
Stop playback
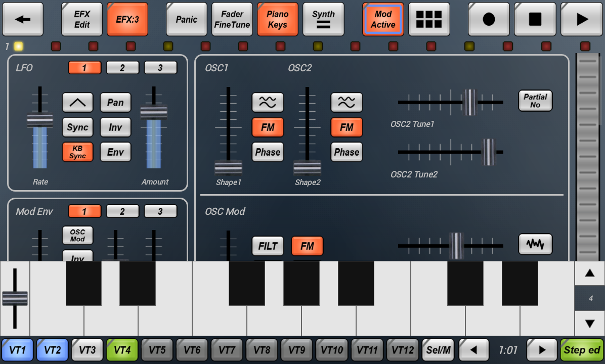pyautogui.click(x=535, y=19)
